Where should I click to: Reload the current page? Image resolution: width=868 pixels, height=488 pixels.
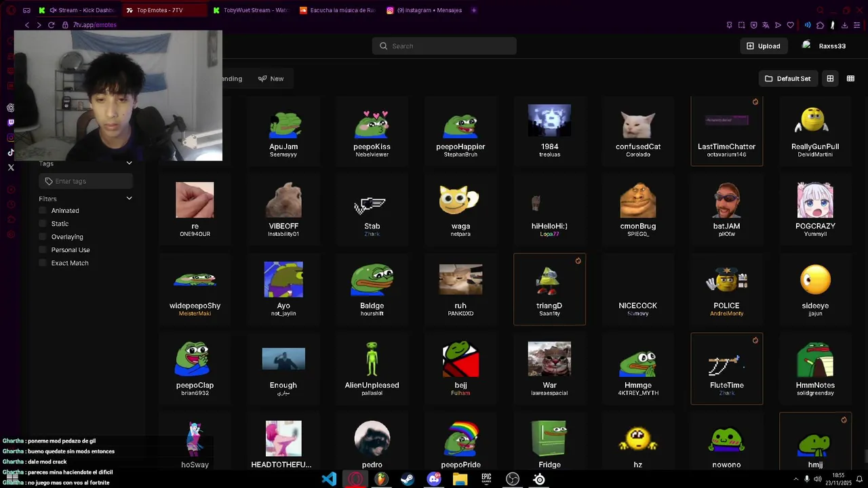(x=51, y=25)
